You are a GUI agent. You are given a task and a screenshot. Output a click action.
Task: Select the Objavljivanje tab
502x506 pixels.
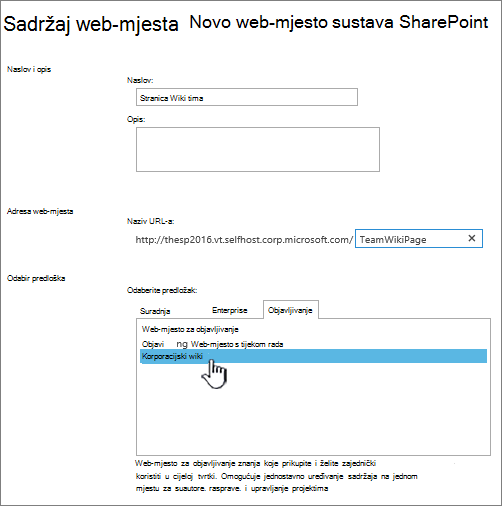point(290,310)
